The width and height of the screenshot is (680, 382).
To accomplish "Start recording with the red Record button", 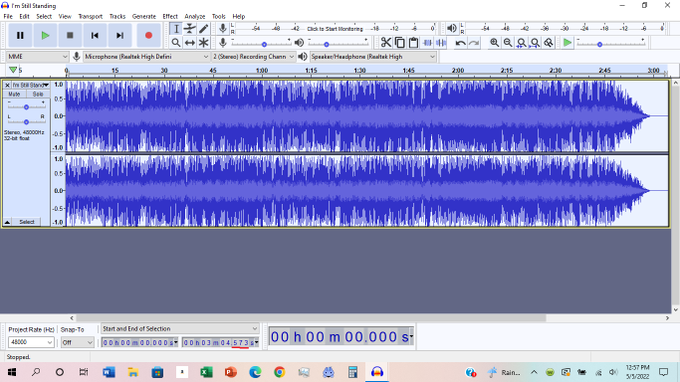I will click(x=148, y=36).
